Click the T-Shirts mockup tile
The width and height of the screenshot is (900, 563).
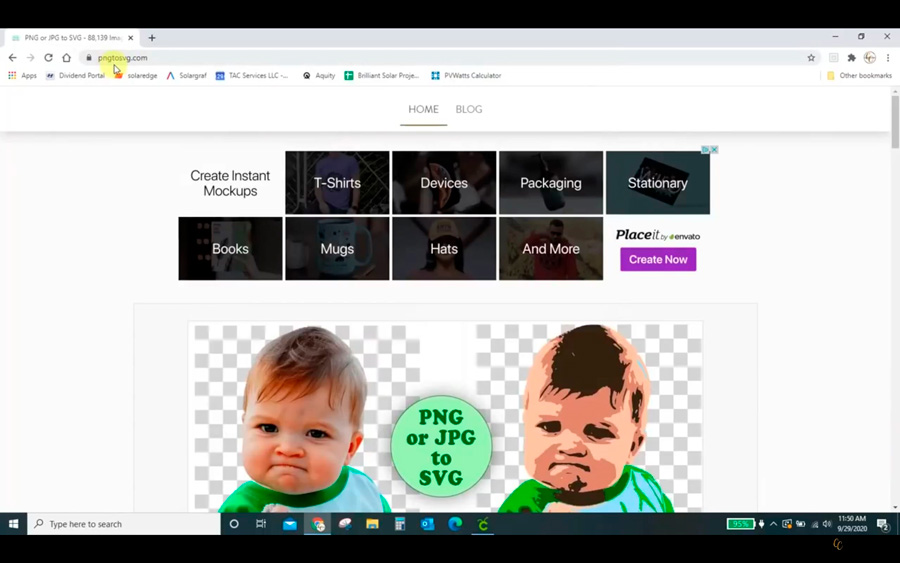point(338,183)
